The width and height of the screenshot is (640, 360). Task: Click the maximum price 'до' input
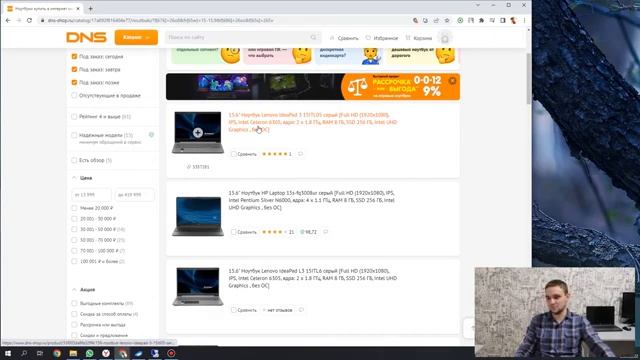click(x=135, y=195)
